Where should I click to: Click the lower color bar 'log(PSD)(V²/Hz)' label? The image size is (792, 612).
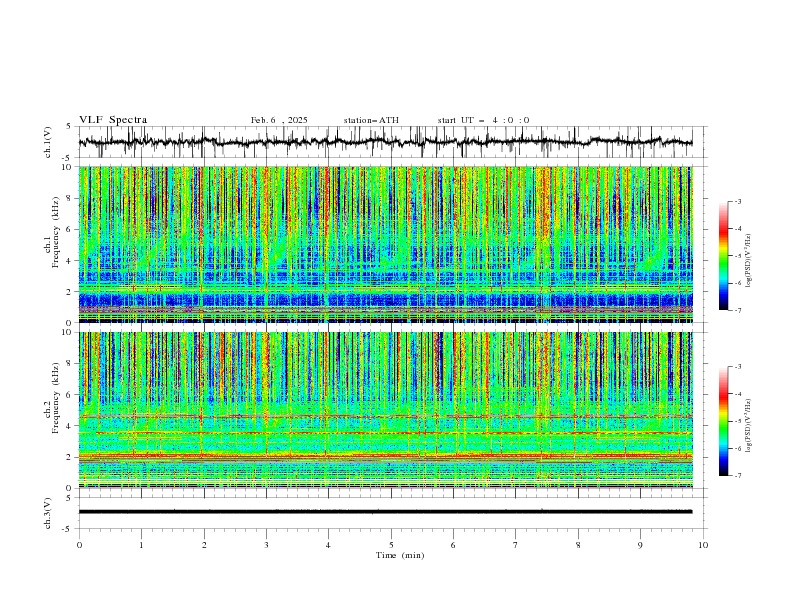(748, 426)
